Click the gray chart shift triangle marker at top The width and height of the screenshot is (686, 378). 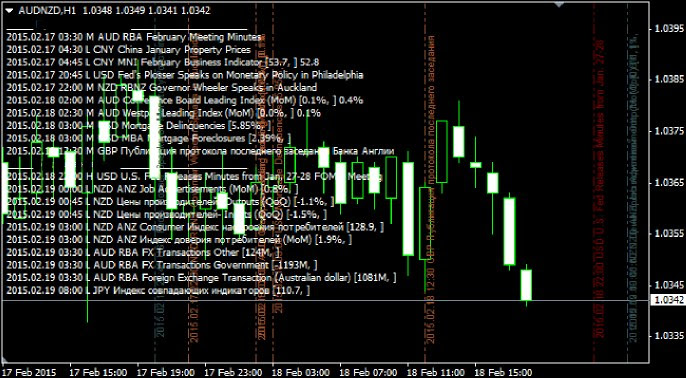tap(559, 4)
